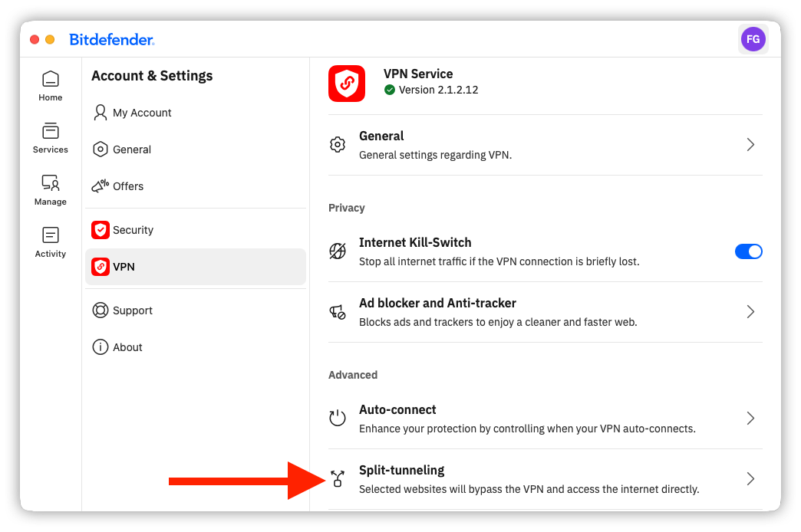The image size is (801, 532).
Task: Click the Advanced section label
Action: [x=352, y=375]
